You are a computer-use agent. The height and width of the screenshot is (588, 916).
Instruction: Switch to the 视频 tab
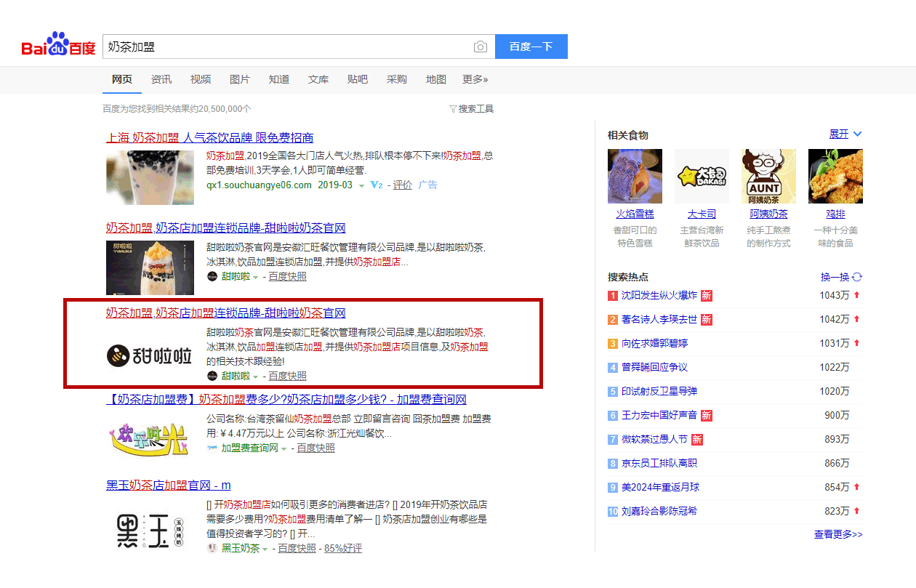pos(201,80)
